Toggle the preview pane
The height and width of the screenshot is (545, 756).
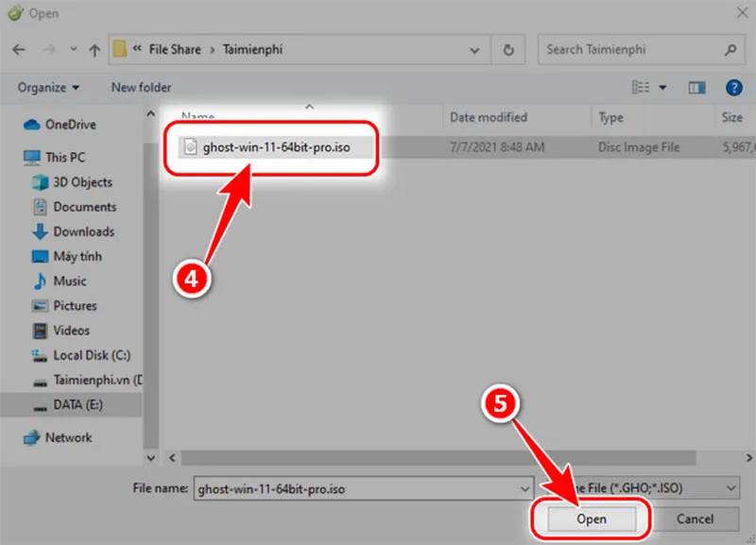(696, 88)
